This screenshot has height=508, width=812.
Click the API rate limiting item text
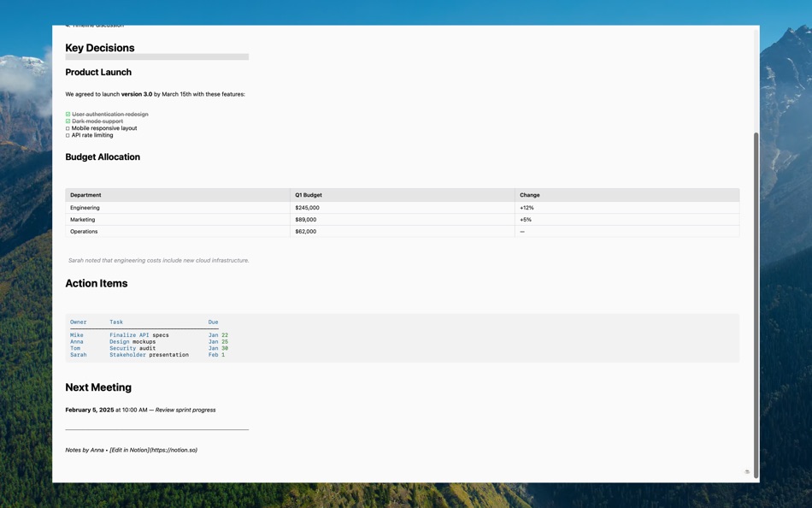pyautogui.click(x=92, y=135)
